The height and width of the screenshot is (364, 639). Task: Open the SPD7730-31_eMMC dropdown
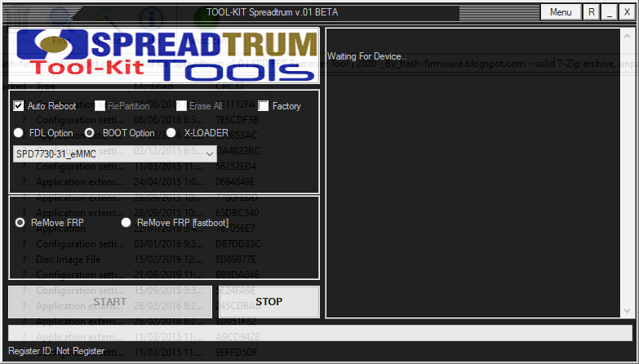click(x=115, y=153)
